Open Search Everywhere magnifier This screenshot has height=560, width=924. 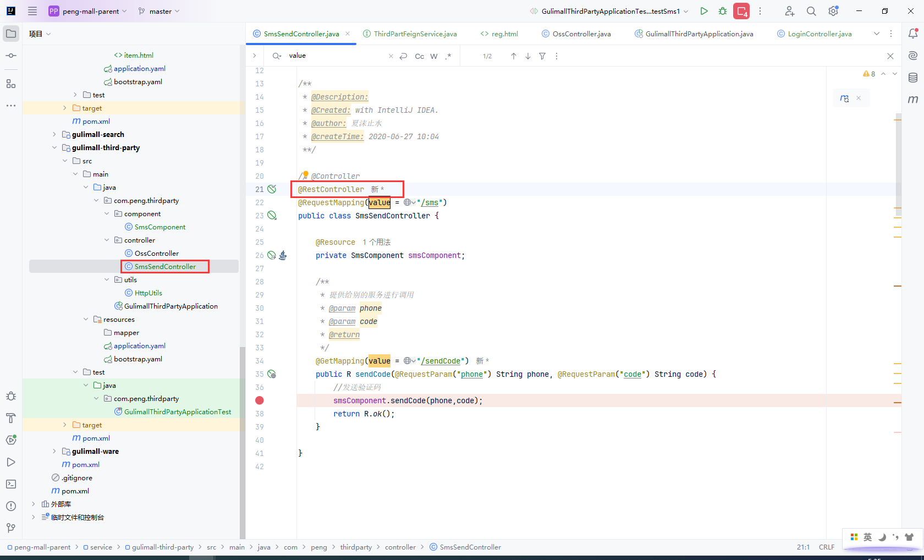click(x=811, y=11)
